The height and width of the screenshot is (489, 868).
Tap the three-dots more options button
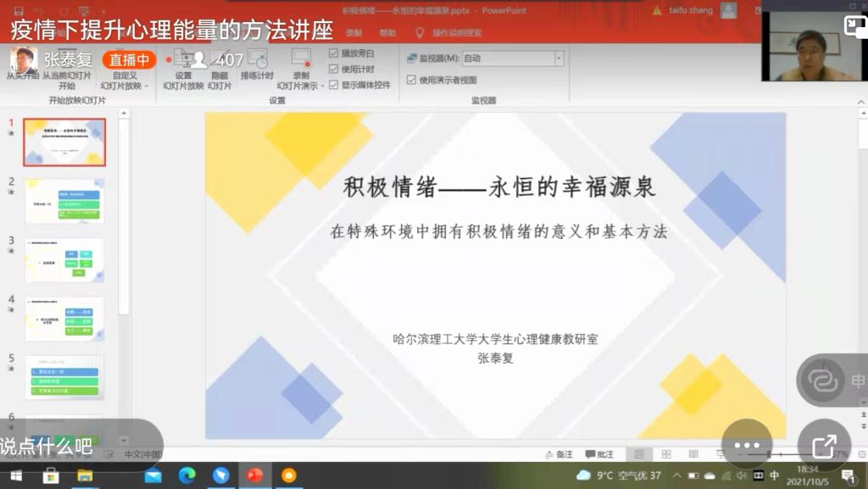click(747, 446)
